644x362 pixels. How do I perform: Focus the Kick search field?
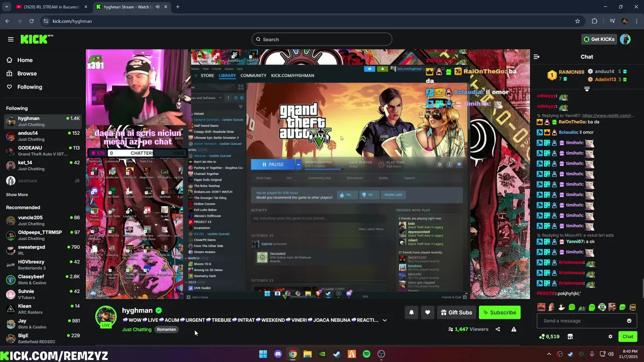322,39
